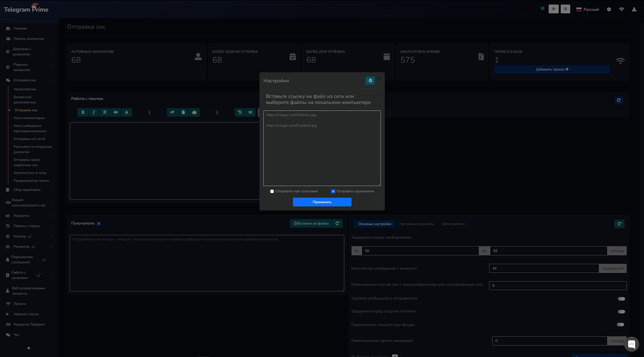644x357 pixels.
Task: Expand the 'Сбор аудитории' sidebar section
Action: [27, 190]
